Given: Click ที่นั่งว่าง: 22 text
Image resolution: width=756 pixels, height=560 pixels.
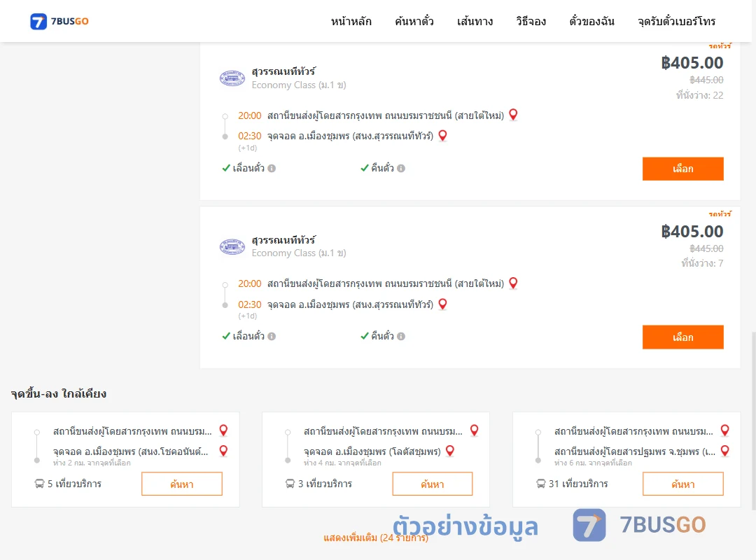Looking at the screenshot, I should click(699, 95).
